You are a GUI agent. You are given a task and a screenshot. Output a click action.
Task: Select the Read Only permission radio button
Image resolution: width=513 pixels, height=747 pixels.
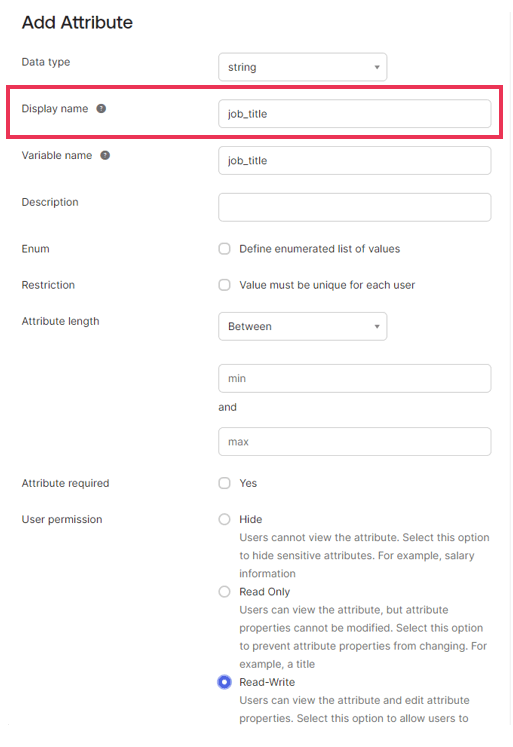(x=224, y=592)
